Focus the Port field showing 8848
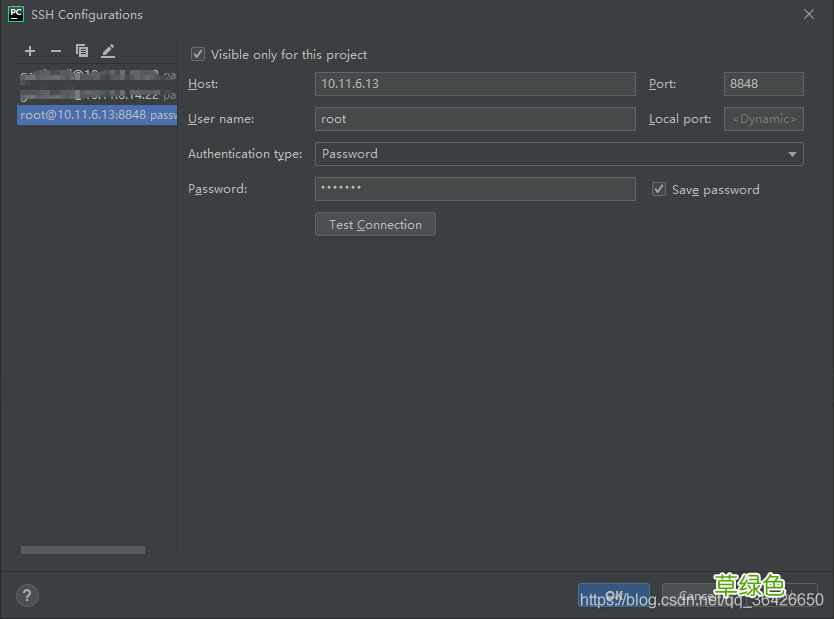The image size is (834, 619). click(x=763, y=84)
